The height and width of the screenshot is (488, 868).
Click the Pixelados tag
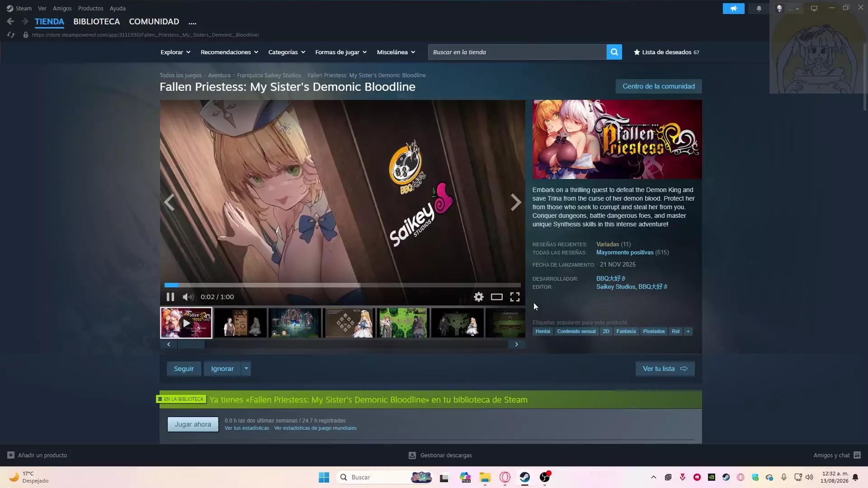[654, 331]
